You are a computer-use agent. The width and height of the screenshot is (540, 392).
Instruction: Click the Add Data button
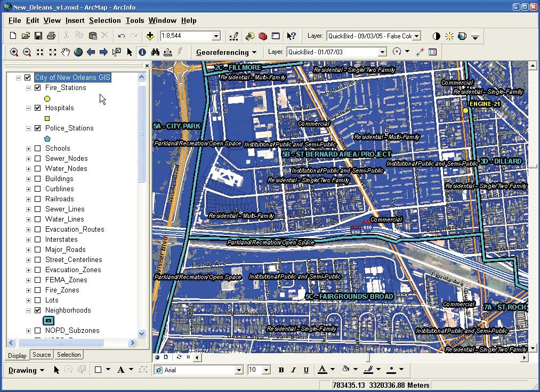pyautogui.click(x=150, y=36)
